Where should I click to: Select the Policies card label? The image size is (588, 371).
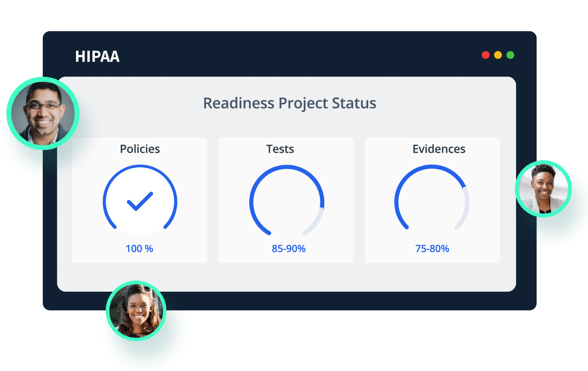[x=140, y=149]
